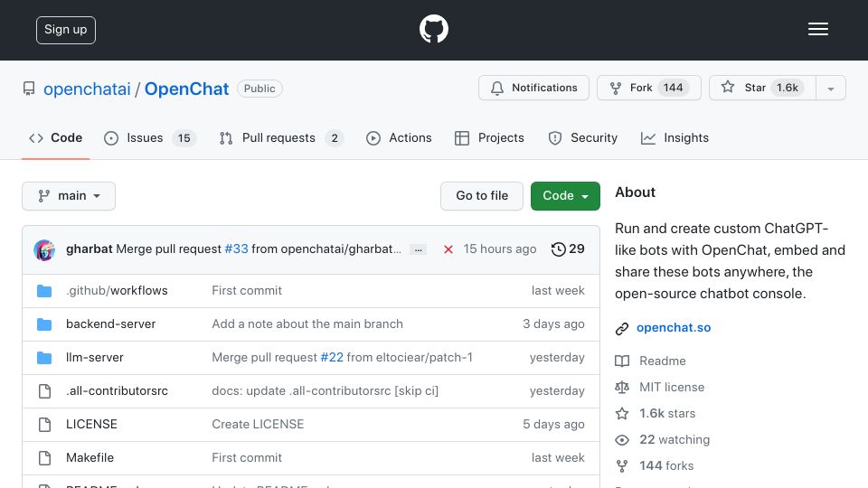Open the 'Add a note about the main branch' commit
The image size is (868, 488).
point(307,324)
